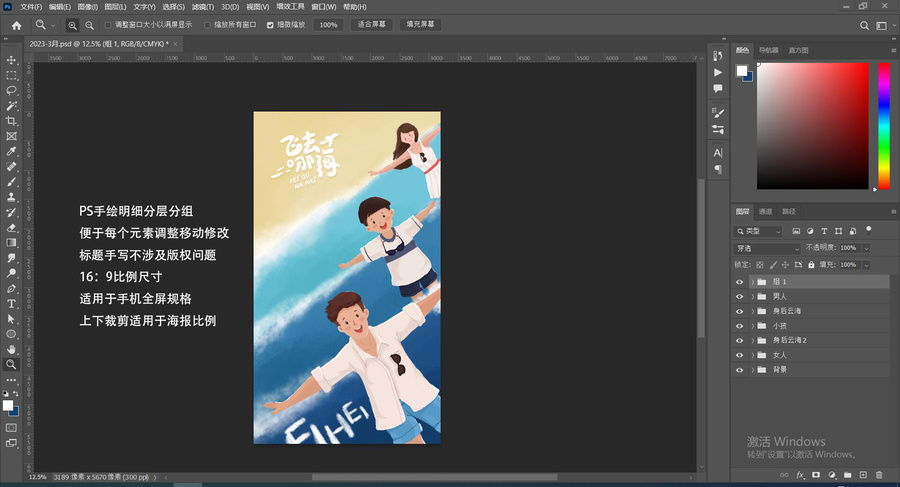Select the Path Selection tool
The width and height of the screenshot is (900, 487).
coord(11,319)
